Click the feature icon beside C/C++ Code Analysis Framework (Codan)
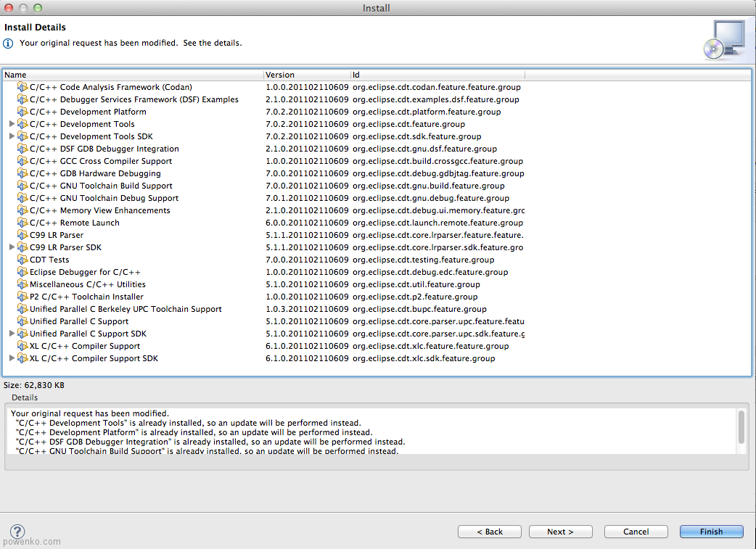Image resolution: width=756 pixels, height=549 pixels. point(22,87)
